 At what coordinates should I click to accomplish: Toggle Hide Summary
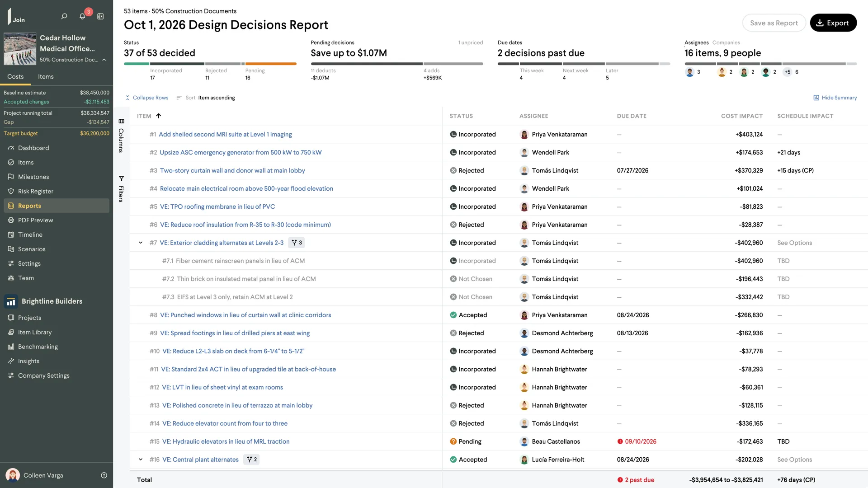pyautogui.click(x=835, y=98)
